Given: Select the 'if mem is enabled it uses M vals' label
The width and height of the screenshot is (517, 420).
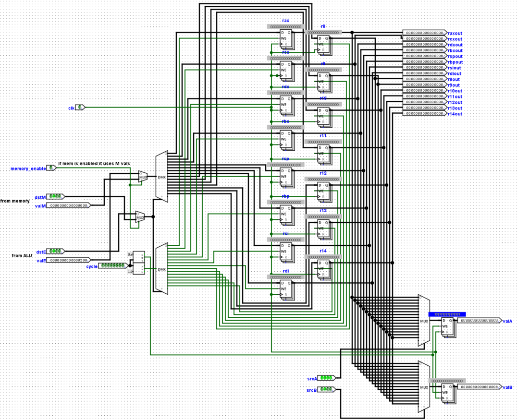Looking at the screenshot, I should [94, 163].
